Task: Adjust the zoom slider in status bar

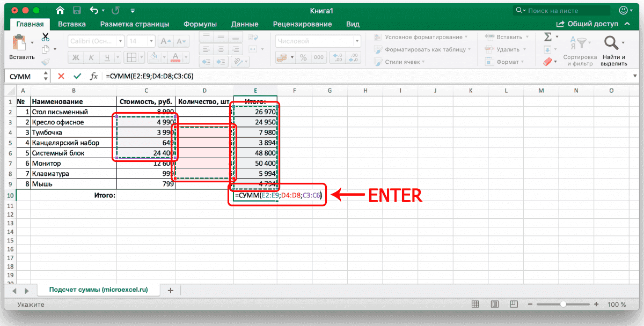Action: (x=562, y=304)
